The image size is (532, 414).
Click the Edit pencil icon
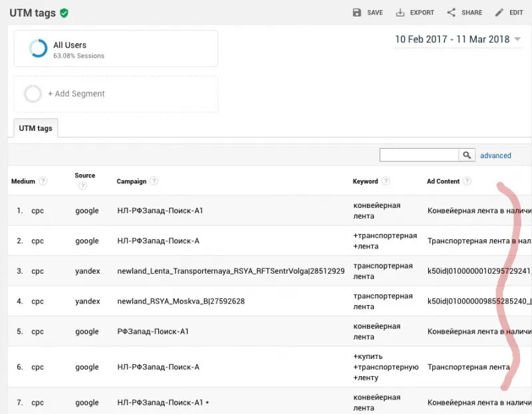click(499, 13)
